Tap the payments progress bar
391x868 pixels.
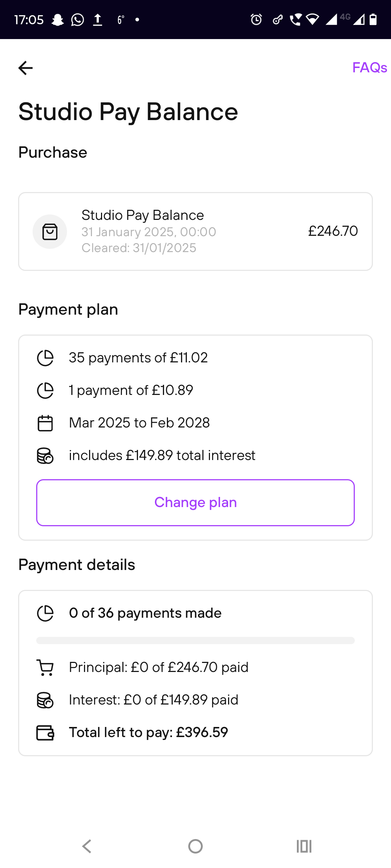(195, 641)
